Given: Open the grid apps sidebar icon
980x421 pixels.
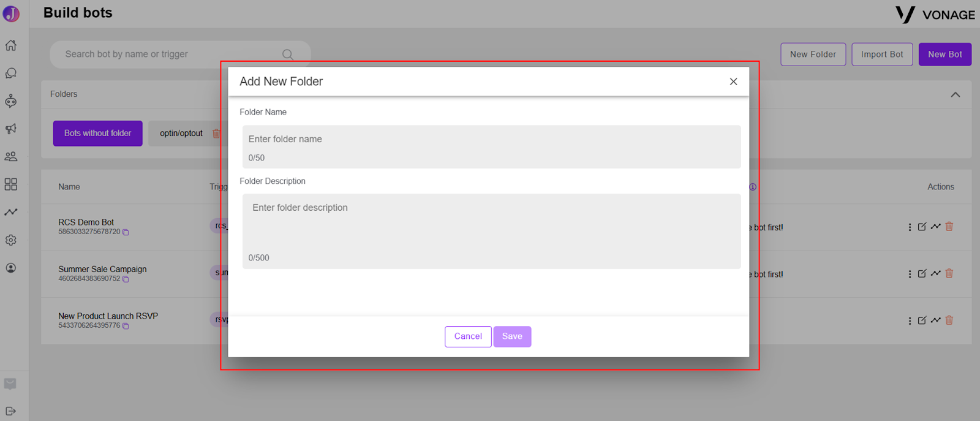Looking at the screenshot, I should pos(11,184).
